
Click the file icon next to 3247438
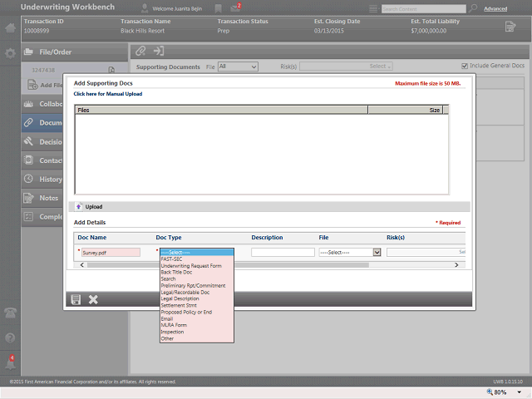click(111, 70)
